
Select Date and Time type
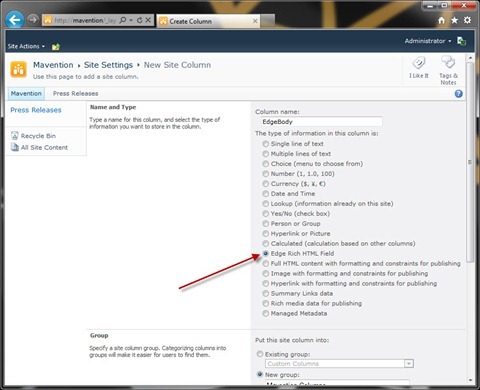click(265, 194)
